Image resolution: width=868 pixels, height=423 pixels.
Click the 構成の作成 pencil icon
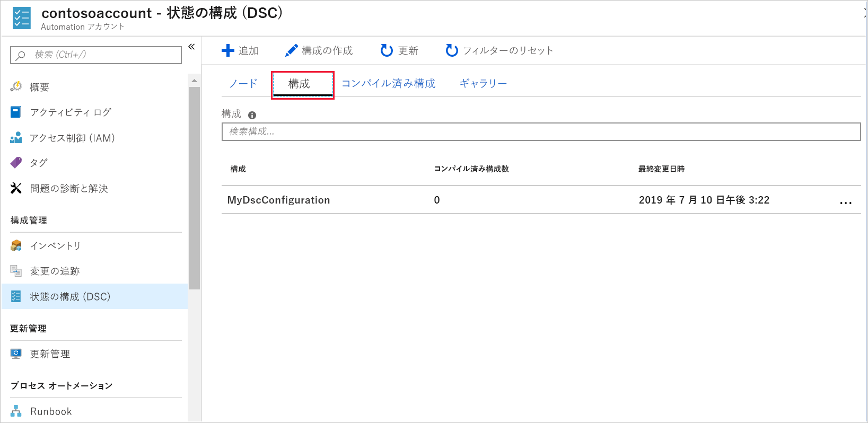(292, 50)
